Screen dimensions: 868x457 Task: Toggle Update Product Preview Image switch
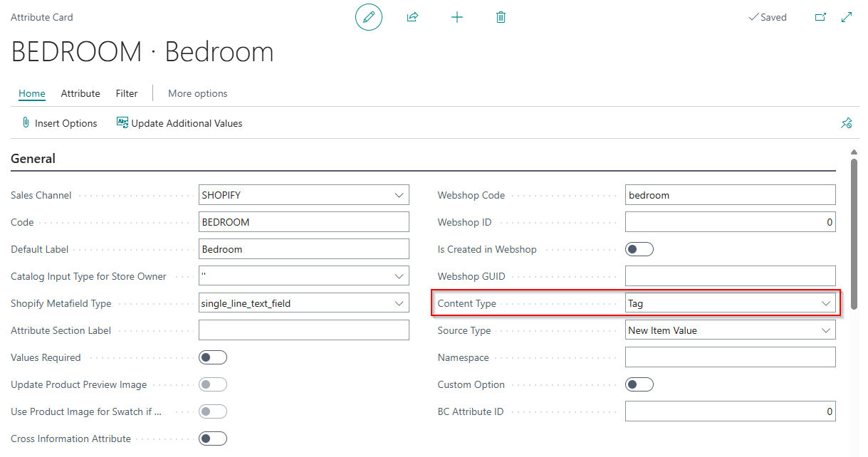213,384
